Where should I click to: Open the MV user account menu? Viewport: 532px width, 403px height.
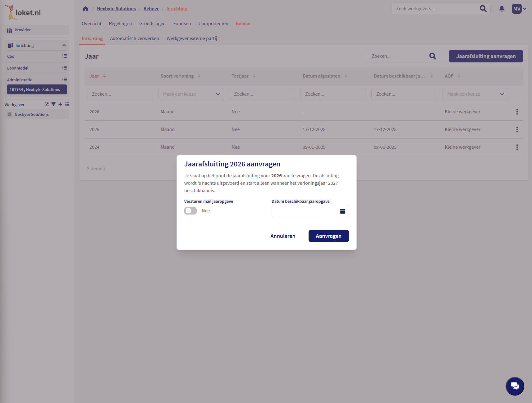point(519,9)
